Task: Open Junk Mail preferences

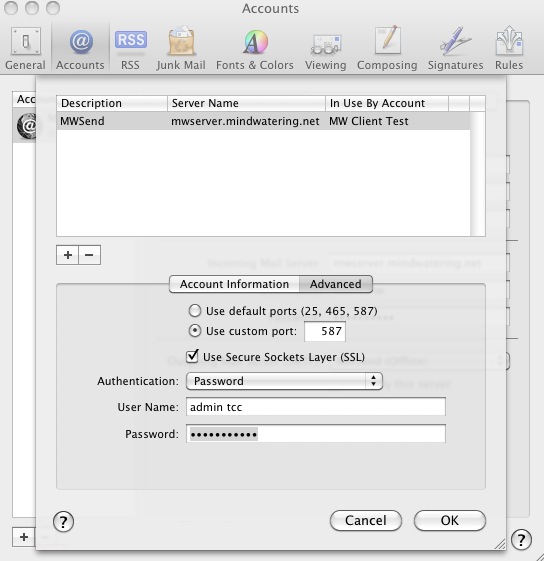Action: (181, 48)
